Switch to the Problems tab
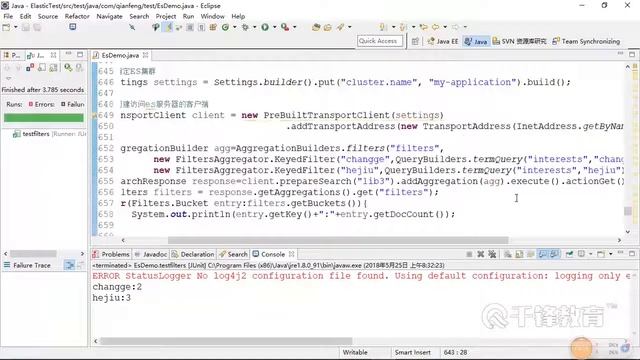 [111, 254]
